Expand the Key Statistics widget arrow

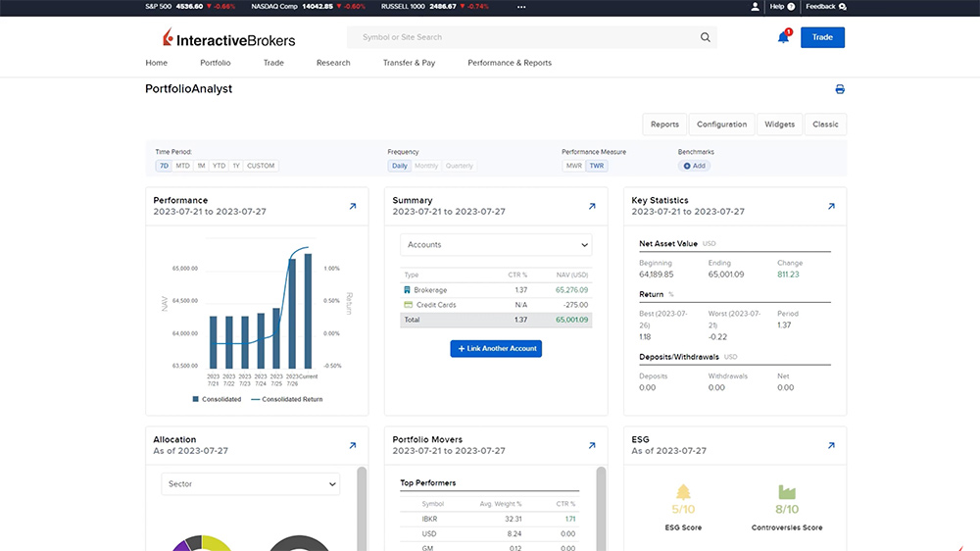pos(831,206)
